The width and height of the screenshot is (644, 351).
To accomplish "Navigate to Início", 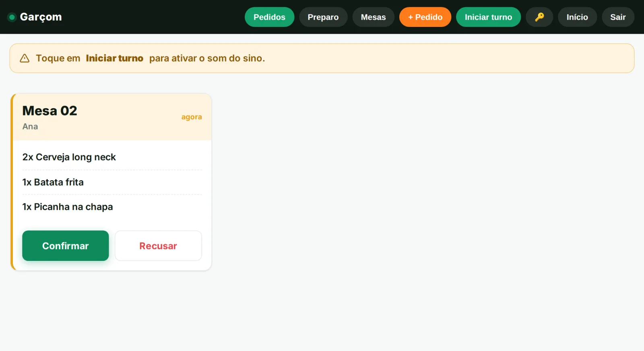I will [577, 17].
